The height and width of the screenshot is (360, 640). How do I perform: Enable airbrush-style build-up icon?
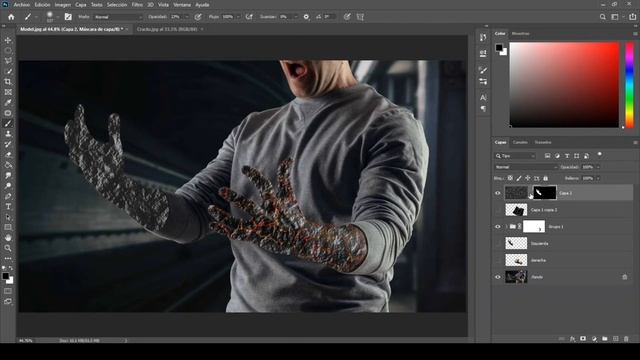pos(249,17)
